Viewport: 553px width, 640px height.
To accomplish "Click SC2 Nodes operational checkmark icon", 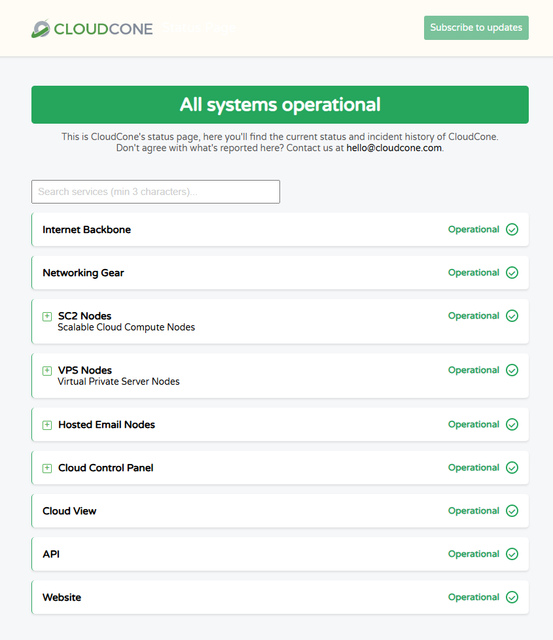I will pyautogui.click(x=512, y=316).
